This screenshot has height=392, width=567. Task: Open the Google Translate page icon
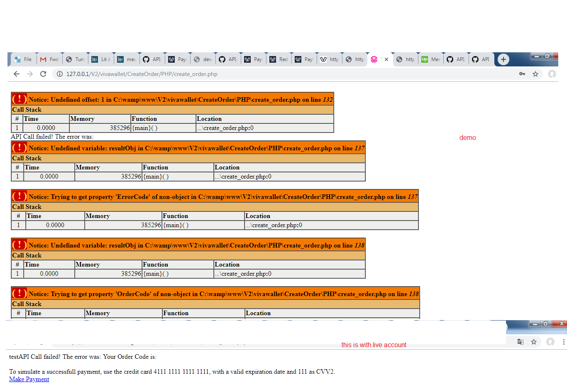pos(521,342)
